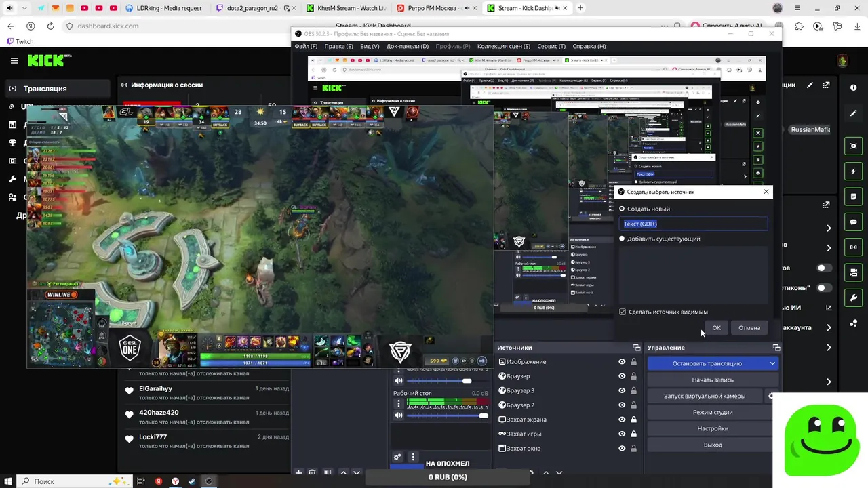Open OBS Справка (H) menu
The width and height of the screenshot is (868, 488).
click(x=589, y=46)
